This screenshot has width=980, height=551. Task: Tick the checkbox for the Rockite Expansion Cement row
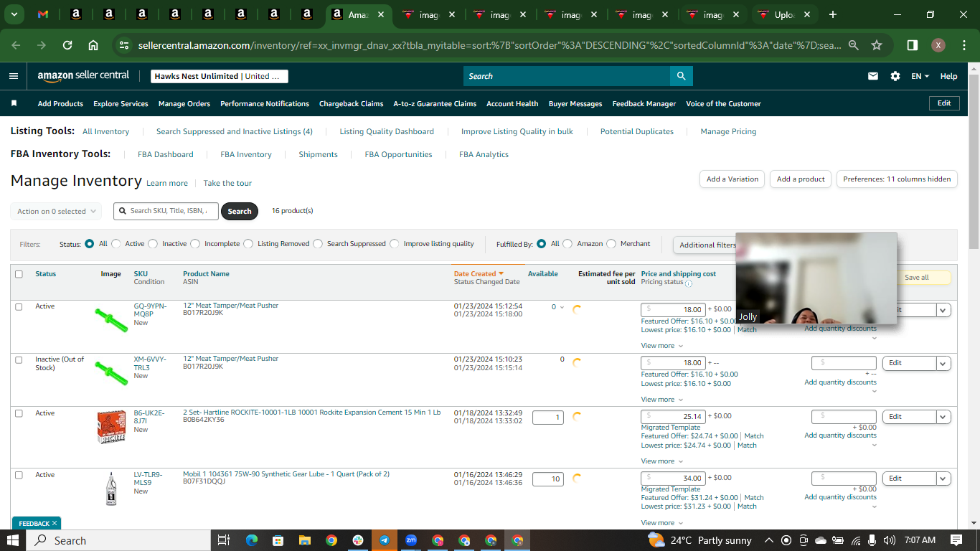coord(19,413)
